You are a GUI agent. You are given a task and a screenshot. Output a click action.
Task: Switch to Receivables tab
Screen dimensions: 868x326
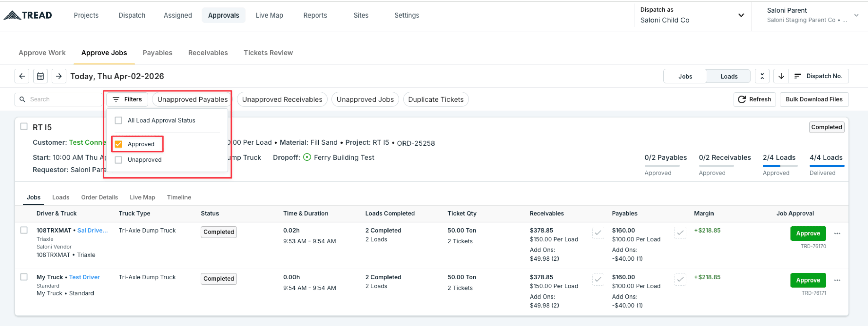click(208, 53)
